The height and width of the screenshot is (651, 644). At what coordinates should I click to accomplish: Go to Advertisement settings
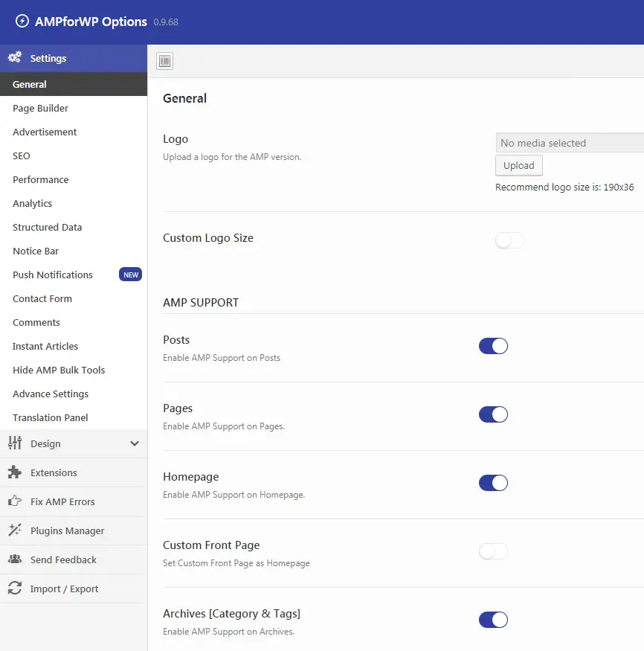coord(74,132)
